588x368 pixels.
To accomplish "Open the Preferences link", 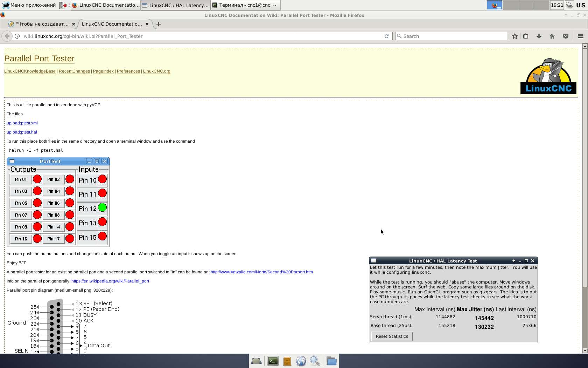I will click(x=128, y=71).
